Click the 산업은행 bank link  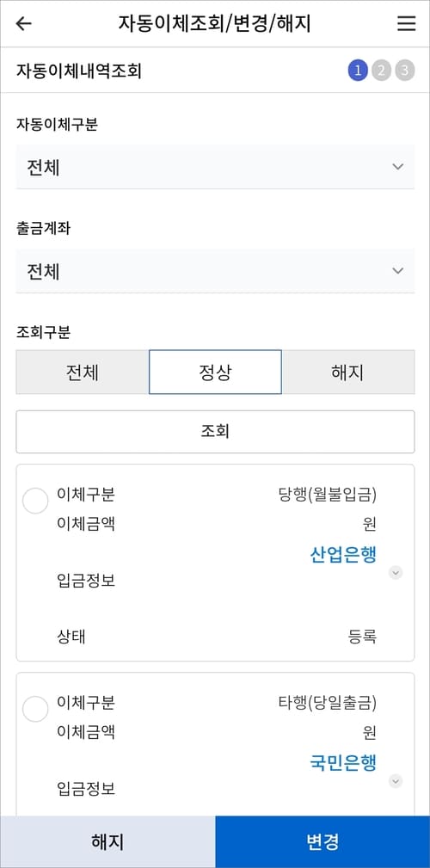tap(343, 555)
